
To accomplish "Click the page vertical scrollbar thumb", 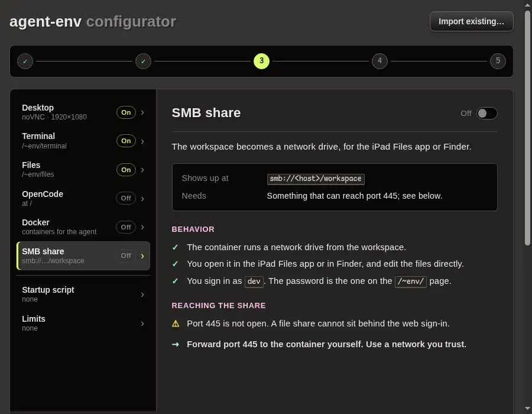I will coord(527,128).
